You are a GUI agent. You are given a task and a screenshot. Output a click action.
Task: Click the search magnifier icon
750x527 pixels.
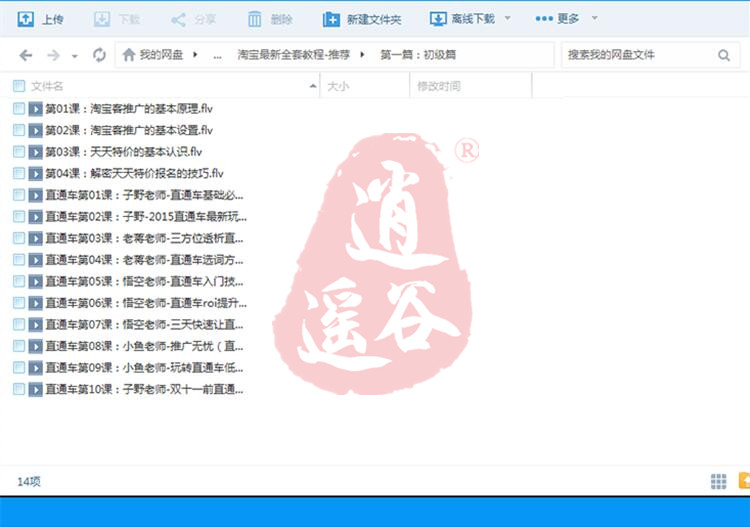724,55
